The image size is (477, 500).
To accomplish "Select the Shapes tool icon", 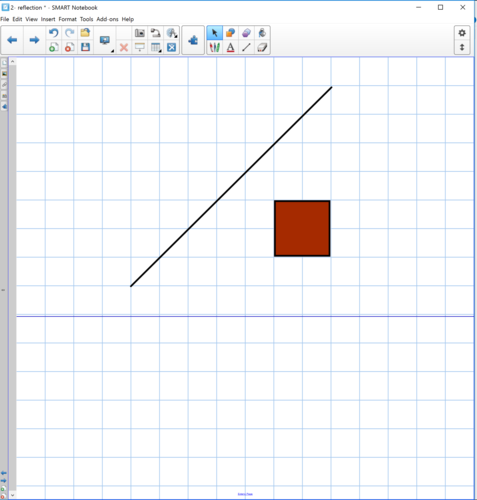I will point(230,33).
